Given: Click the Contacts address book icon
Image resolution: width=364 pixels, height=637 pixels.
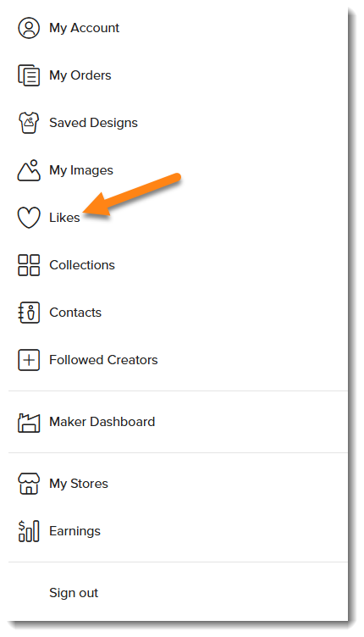Looking at the screenshot, I should pyautogui.click(x=29, y=313).
